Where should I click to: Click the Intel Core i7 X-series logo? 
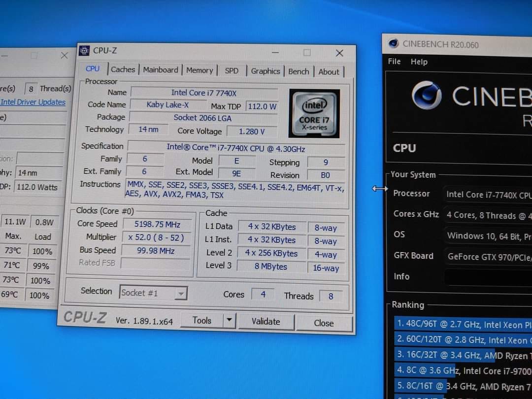[314, 113]
